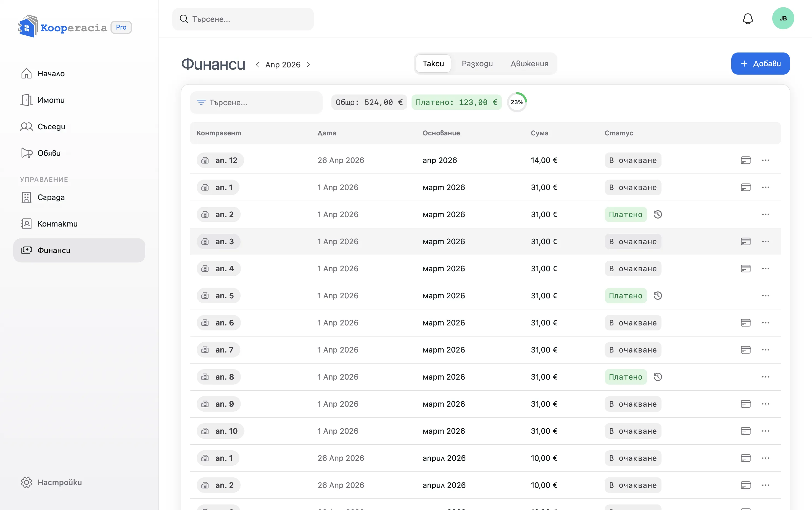The width and height of the screenshot is (812, 510).
Task: Go to next month after Апр 2026
Action: [308, 64]
